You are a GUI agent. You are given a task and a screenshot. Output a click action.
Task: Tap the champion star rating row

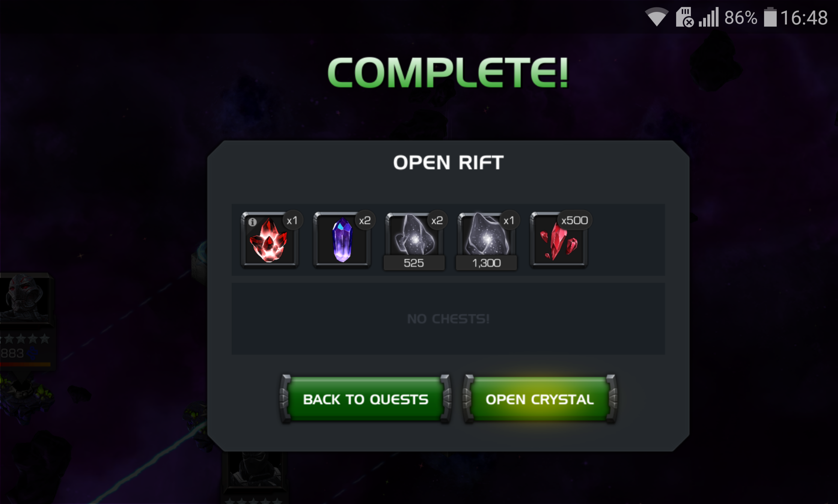25,339
